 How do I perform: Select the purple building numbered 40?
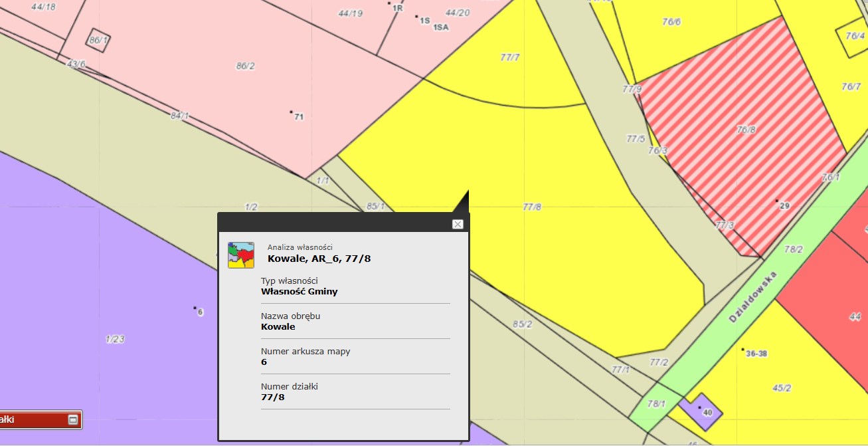tap(701, 409)
